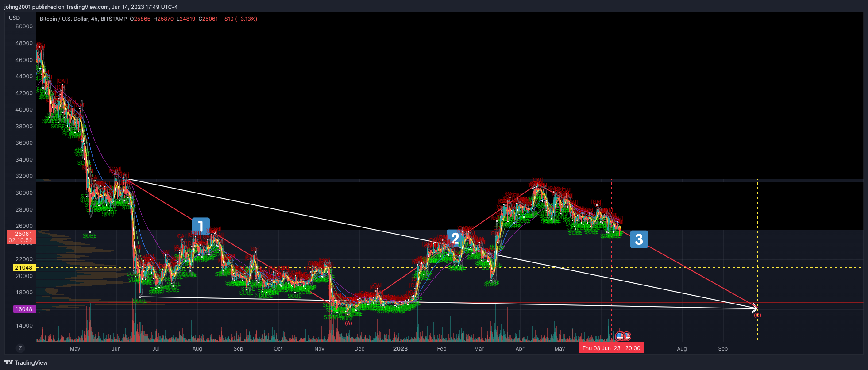Click the red Thu 08 Jun '23 date label
The height and width of the screenshot is (370, 868).
(611, 348)
